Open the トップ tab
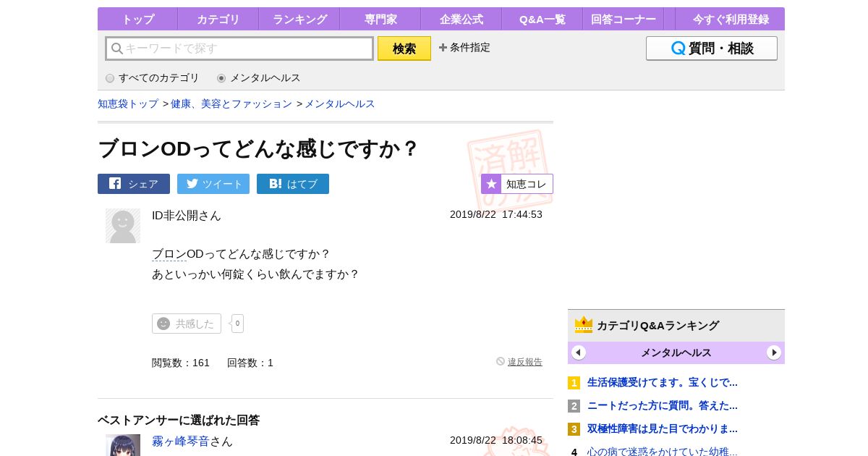This screenshot has height=456, width=868. pos(137,19)
